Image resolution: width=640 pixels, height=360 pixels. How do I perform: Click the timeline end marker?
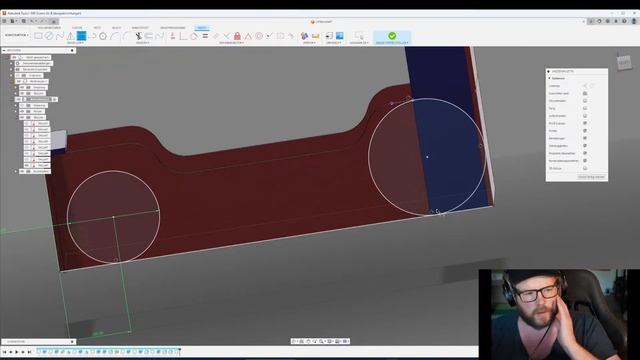[x=179, y=351]
